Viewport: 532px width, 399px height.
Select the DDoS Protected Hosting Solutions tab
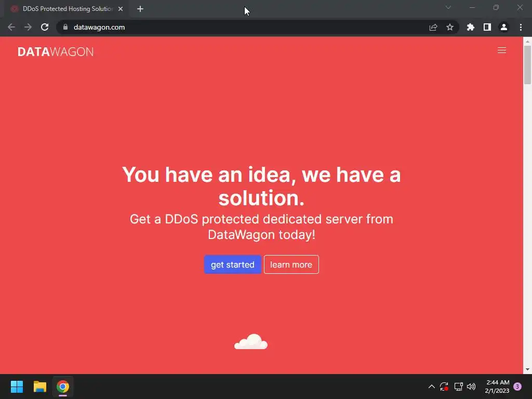[x=67, y=9]
